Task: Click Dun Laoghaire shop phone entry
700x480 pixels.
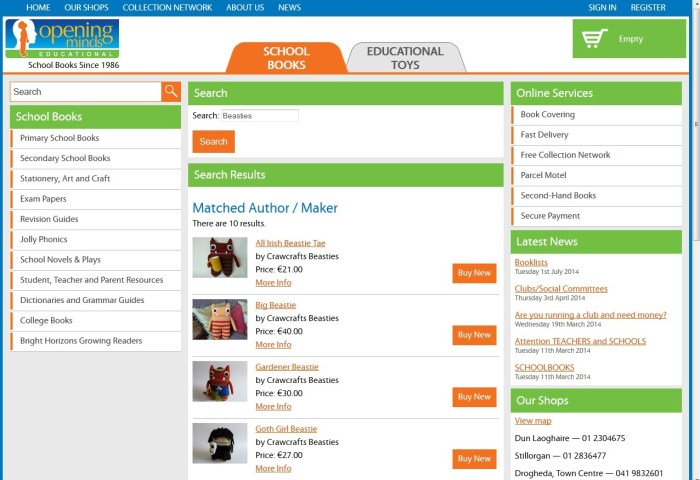Action: 570,438
